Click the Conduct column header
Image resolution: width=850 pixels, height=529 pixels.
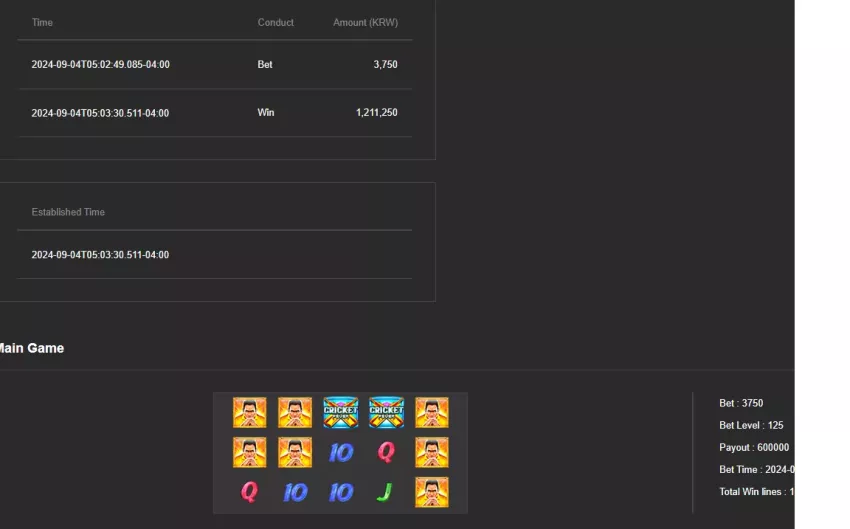click(275, 23)
